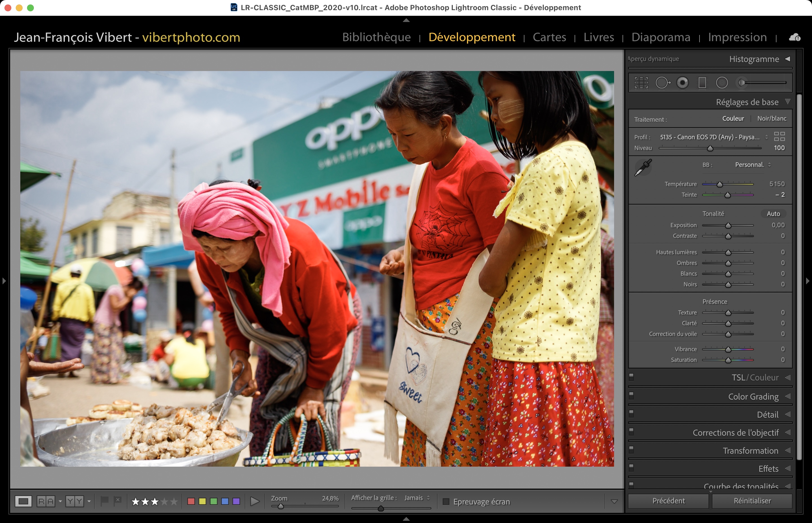Click the cloud sync status icon

pos(794,37)
